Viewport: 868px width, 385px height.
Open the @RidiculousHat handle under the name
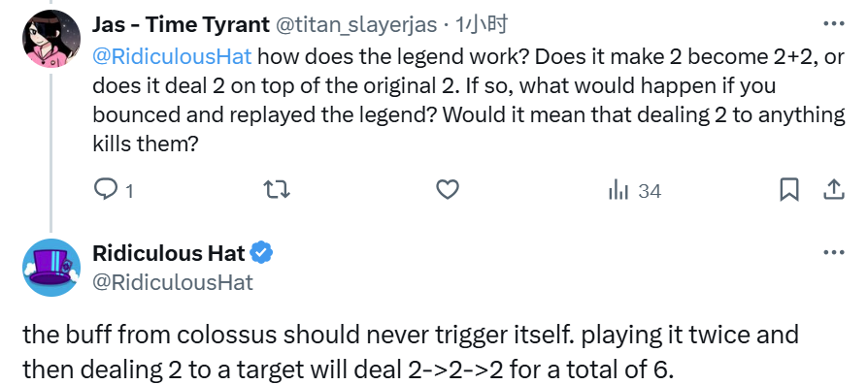(172, 282)
